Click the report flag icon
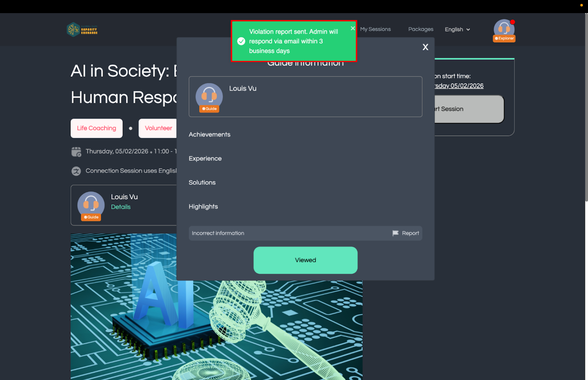Viewport: 588px width, 380px height. point(395,234)
